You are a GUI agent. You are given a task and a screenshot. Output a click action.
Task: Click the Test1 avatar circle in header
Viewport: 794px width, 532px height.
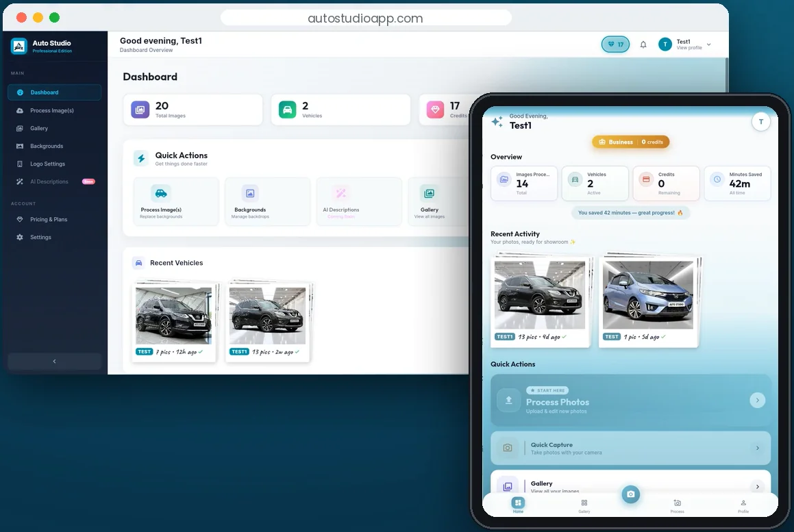[665, 45]
